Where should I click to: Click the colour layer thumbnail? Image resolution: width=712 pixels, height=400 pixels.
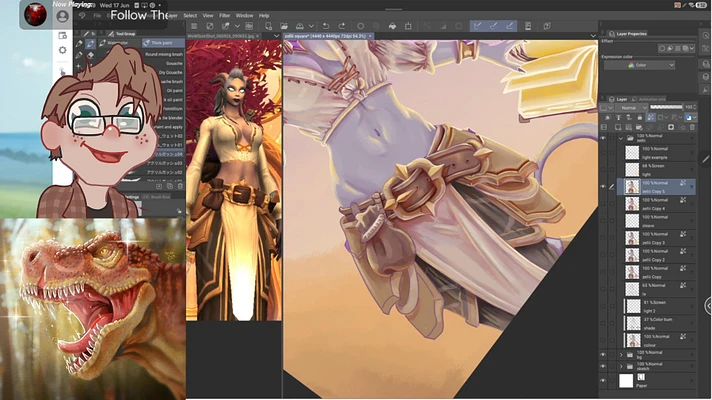coord(633,340)
